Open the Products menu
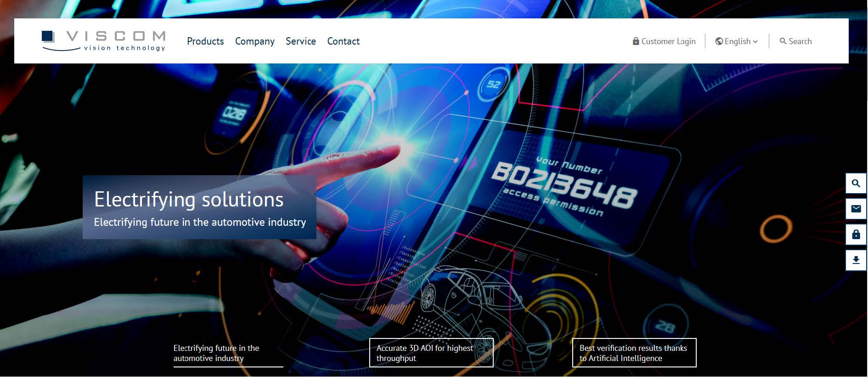868x378 pixels. pos(205,41)
